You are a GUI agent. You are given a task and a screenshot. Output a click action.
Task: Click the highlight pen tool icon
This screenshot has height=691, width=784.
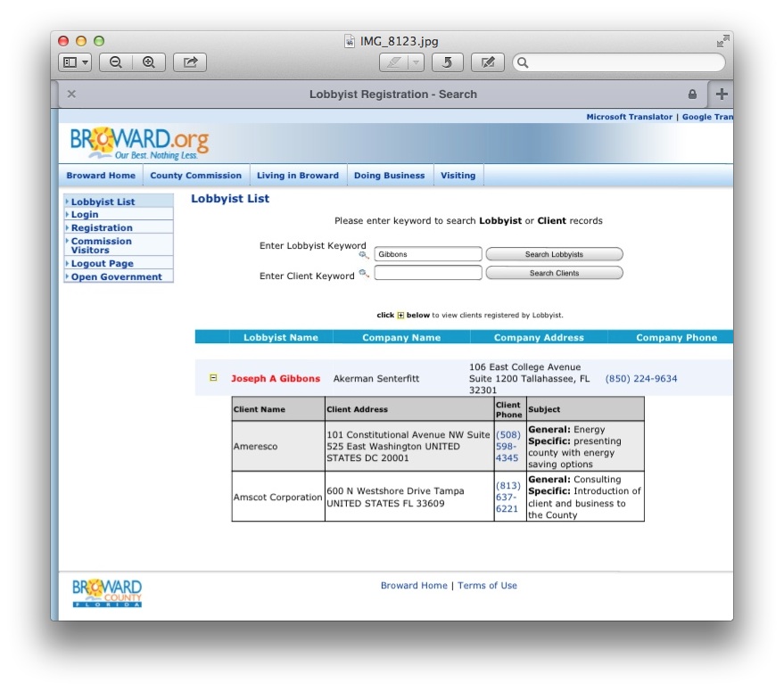394,62
